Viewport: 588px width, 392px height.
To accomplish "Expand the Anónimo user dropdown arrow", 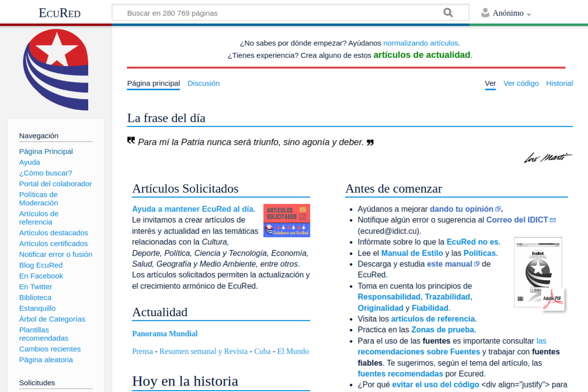I will click(x=529, y=14).
